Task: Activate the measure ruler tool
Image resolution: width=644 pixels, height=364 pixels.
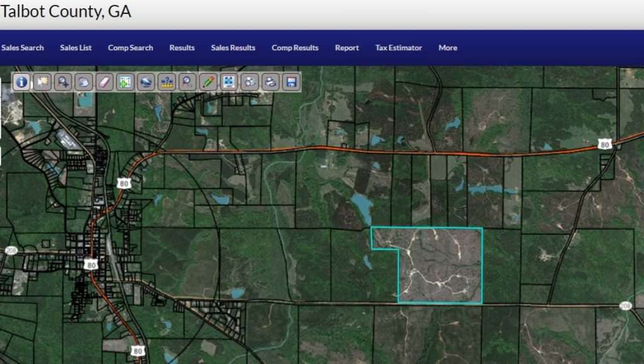Action: click(166, 82)
